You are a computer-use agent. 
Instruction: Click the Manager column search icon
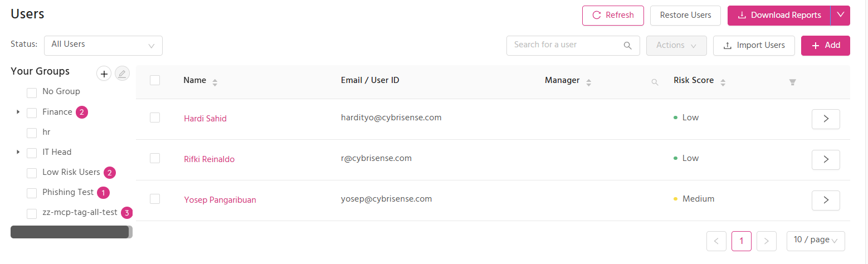click(x=655, y=82)
